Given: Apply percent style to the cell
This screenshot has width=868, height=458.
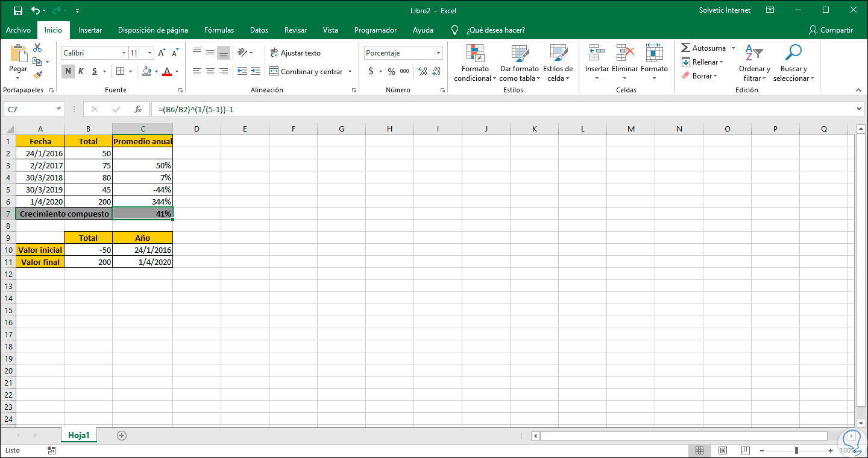Looking at the screenshot, I should [x=391, y=71].
